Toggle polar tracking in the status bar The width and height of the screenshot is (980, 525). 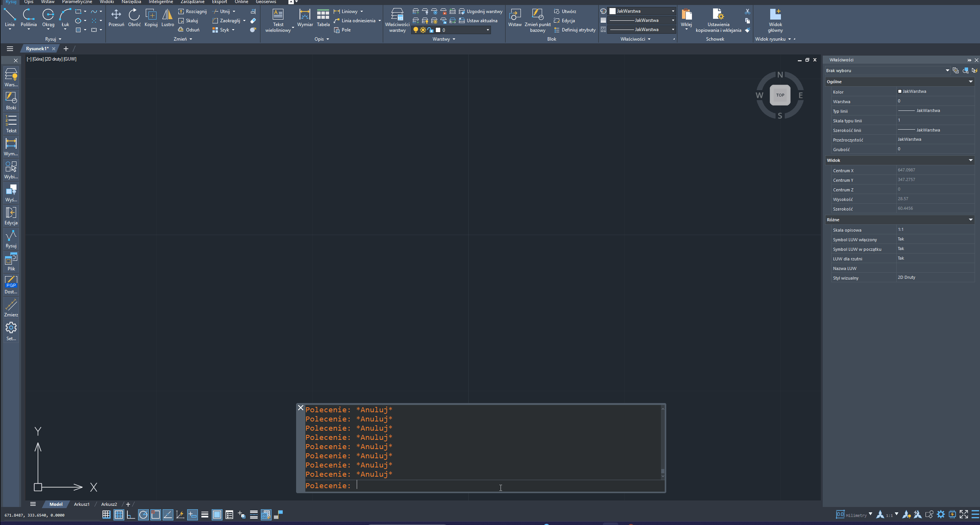[143, 515]
